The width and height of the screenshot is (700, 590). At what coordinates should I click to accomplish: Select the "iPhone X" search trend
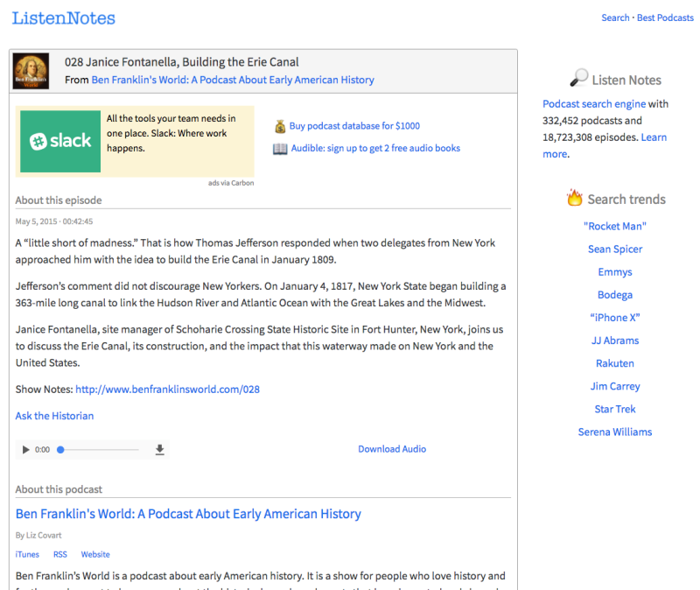[x=615, y=318]
